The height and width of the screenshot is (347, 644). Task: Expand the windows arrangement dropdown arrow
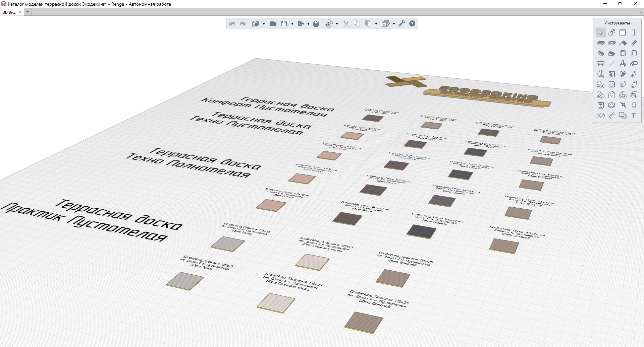(394, 24)
